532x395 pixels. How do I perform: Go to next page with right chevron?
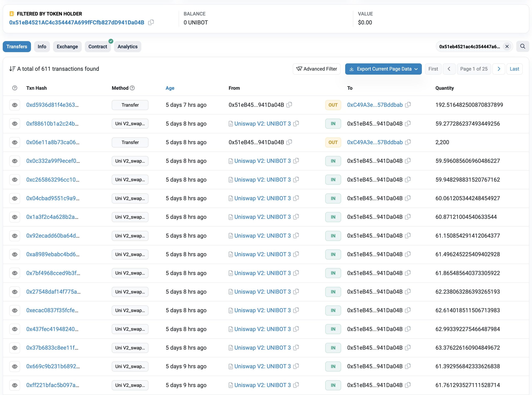pyautogui.click(x=499, y=69)
